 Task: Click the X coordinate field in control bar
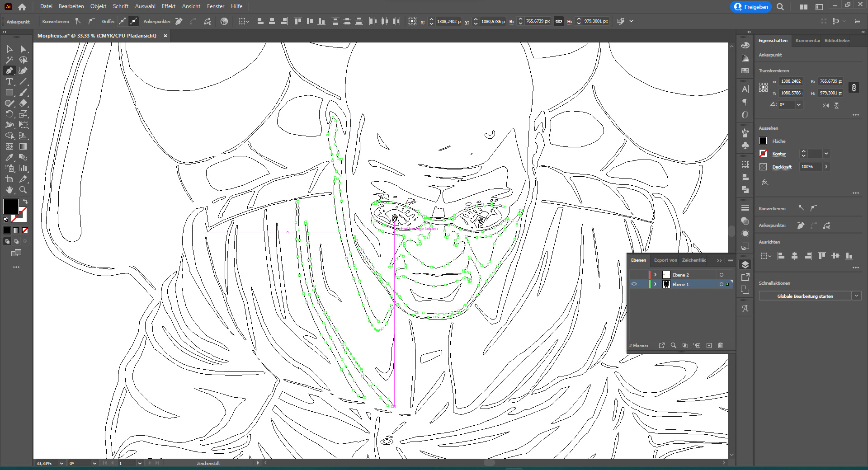[448, 21]
